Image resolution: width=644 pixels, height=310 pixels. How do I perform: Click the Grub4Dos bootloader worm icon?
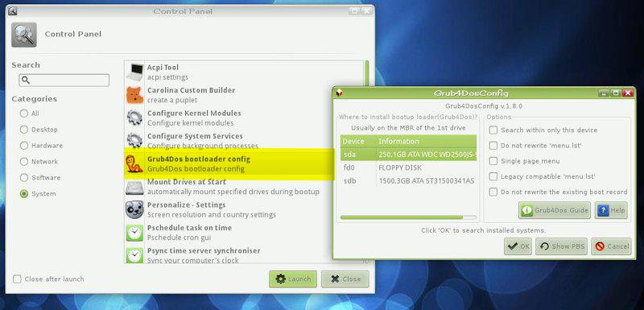pyautogui.click(x=134, y=163)
